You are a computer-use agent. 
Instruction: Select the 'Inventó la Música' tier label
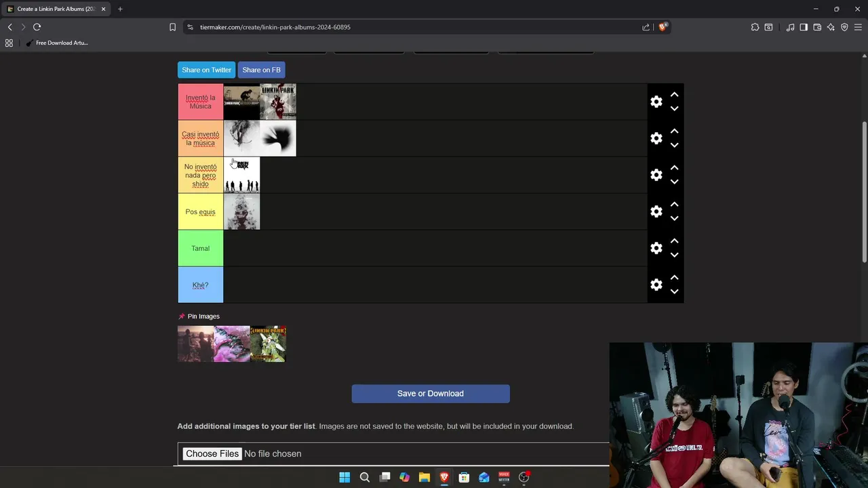(x=200, y=102)
